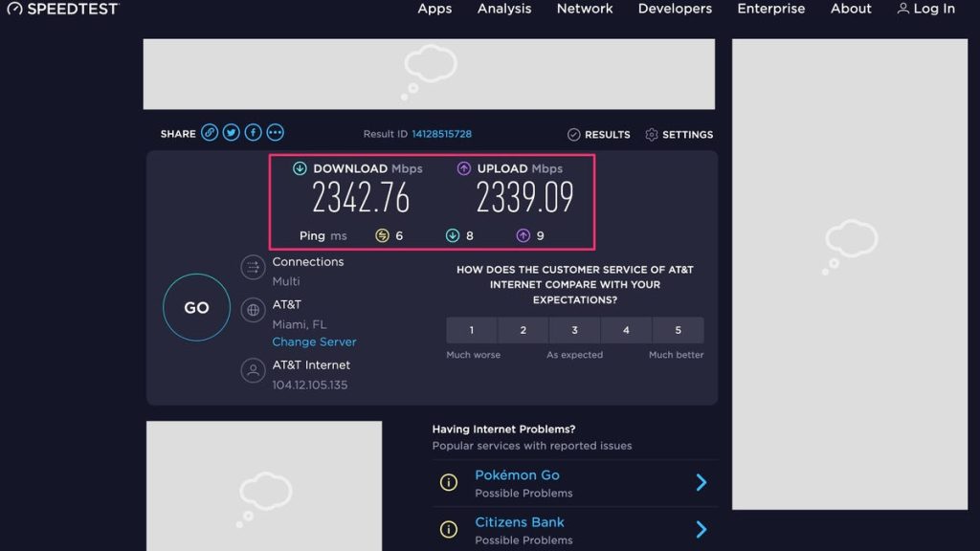This screenshot has width=980, height=551.
Task: Click the Connections Multi value
Action: (285, 281)
